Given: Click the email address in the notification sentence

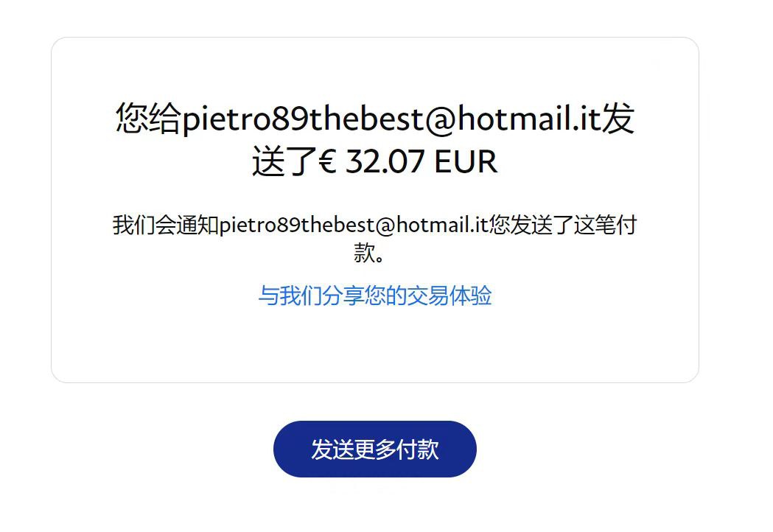Looking at the screenshot, I should 354,225.
